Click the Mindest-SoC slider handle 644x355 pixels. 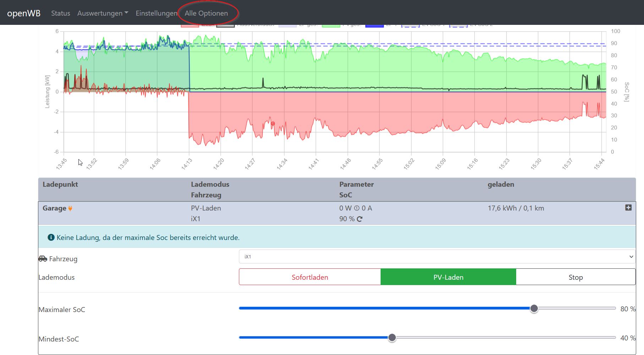click(392, 338)
